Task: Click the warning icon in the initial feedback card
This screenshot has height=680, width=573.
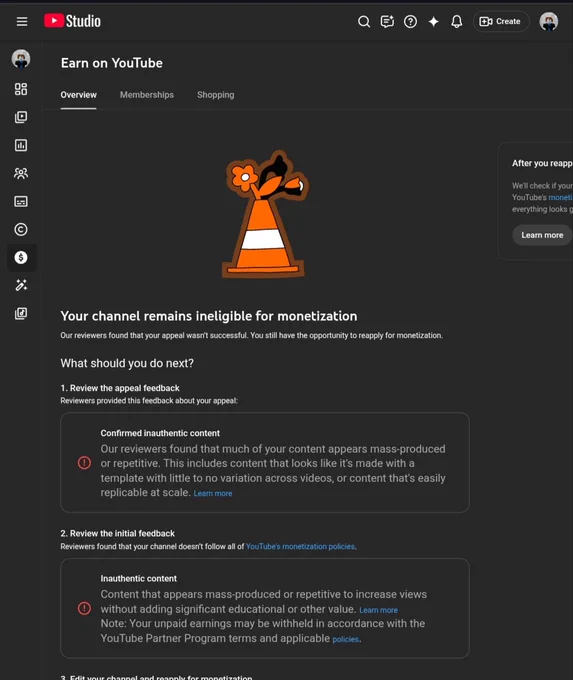Action: coord(84,608)
